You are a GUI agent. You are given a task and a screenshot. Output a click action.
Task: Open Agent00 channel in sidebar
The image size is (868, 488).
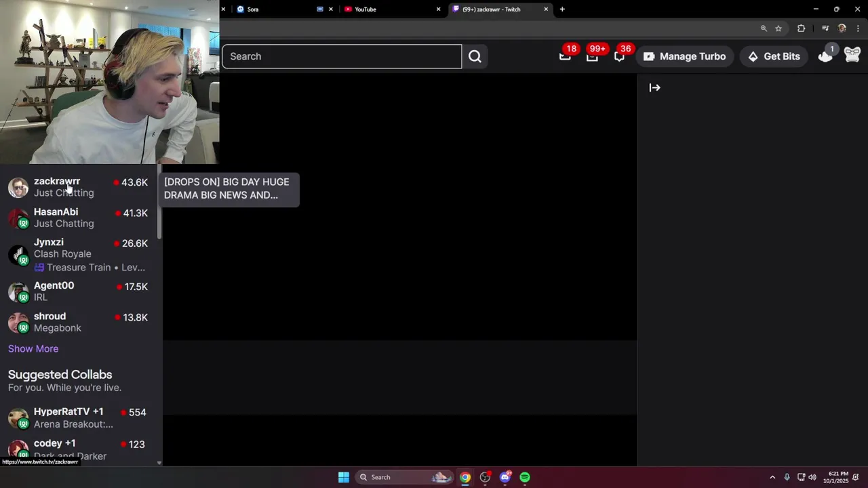[78, 291]
